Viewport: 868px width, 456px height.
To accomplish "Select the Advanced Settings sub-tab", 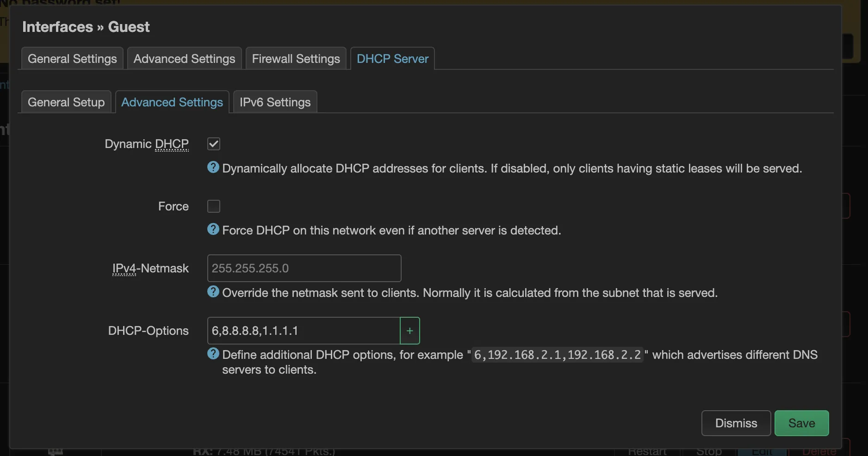I will pos(172,102).
